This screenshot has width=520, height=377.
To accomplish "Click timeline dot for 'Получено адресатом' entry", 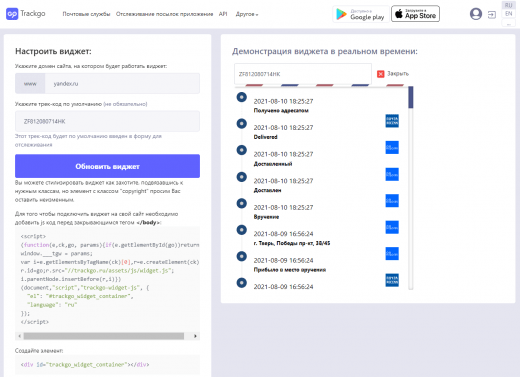I will pos(242,97).
